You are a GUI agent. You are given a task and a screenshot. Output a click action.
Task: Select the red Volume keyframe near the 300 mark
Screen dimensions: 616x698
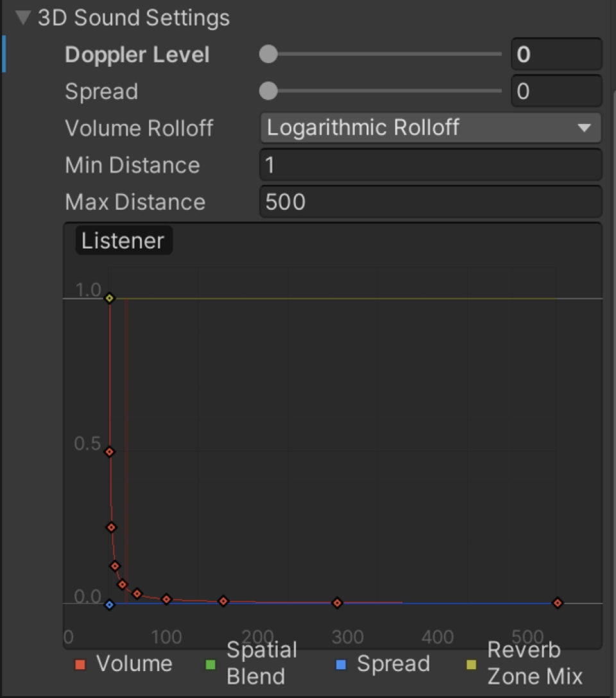pyautogui.click(x=337, y=603)
